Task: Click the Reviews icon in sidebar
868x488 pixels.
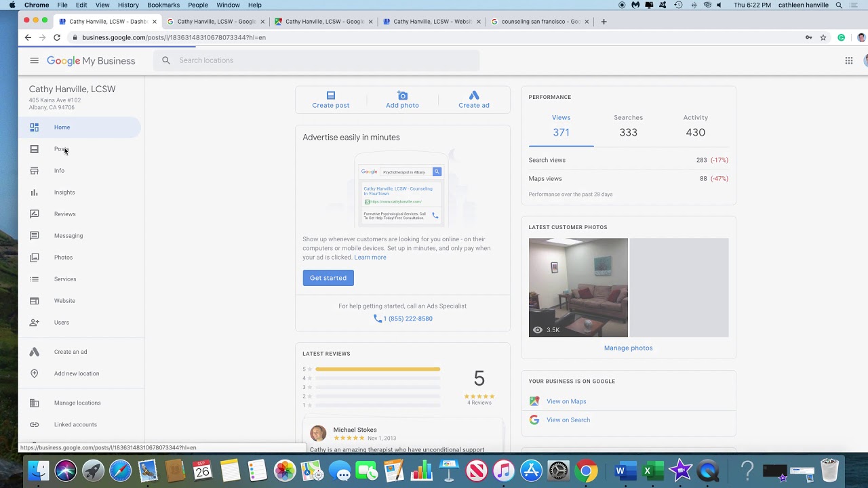Action: click(34, 214)
